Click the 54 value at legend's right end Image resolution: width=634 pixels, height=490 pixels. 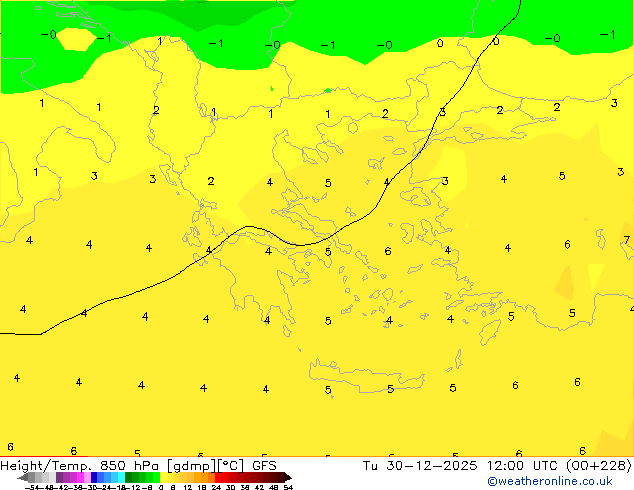(288, 487)
